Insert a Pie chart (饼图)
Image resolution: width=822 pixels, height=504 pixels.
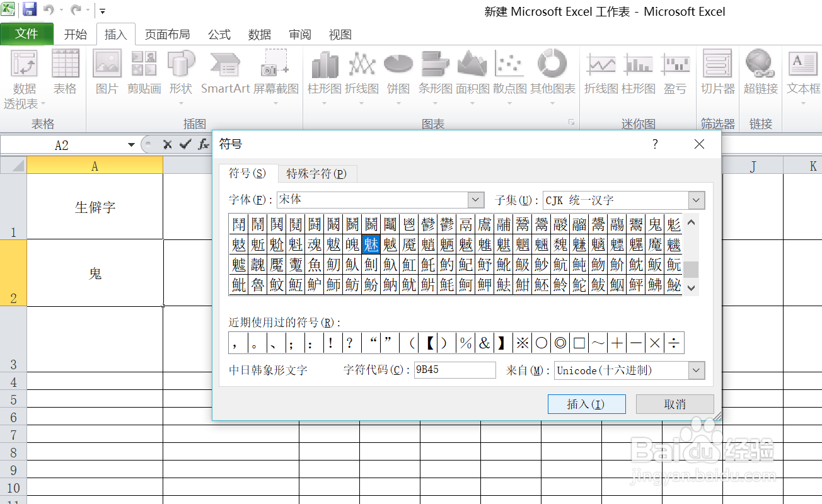398,77
